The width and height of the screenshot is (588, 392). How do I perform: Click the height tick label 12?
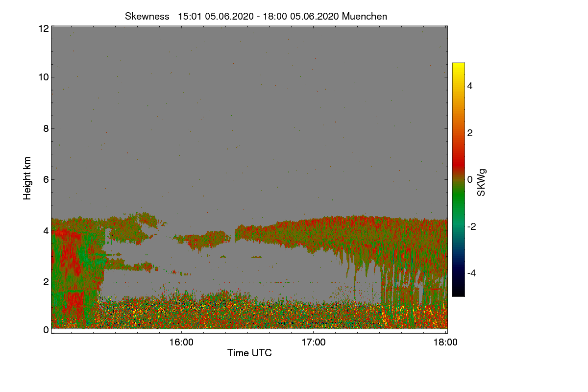(x=43, y=28)
